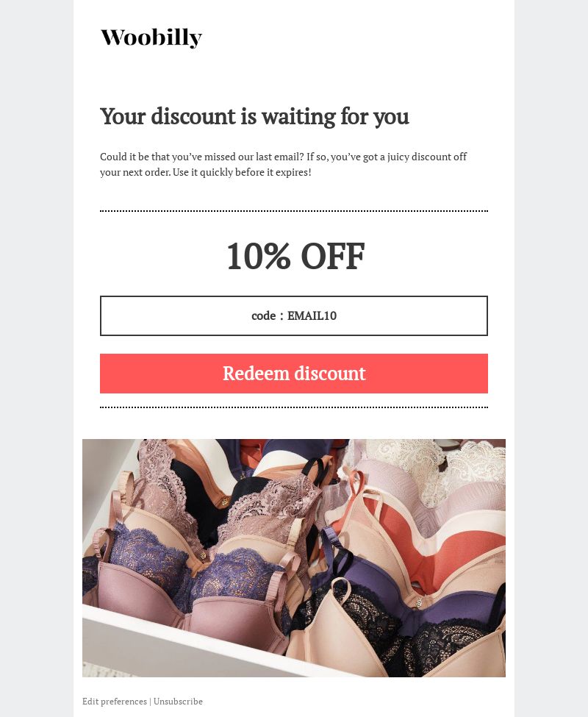Click the white lace bra in the photo
This screenshot has width=588, height=717.
tap(439, 462)
